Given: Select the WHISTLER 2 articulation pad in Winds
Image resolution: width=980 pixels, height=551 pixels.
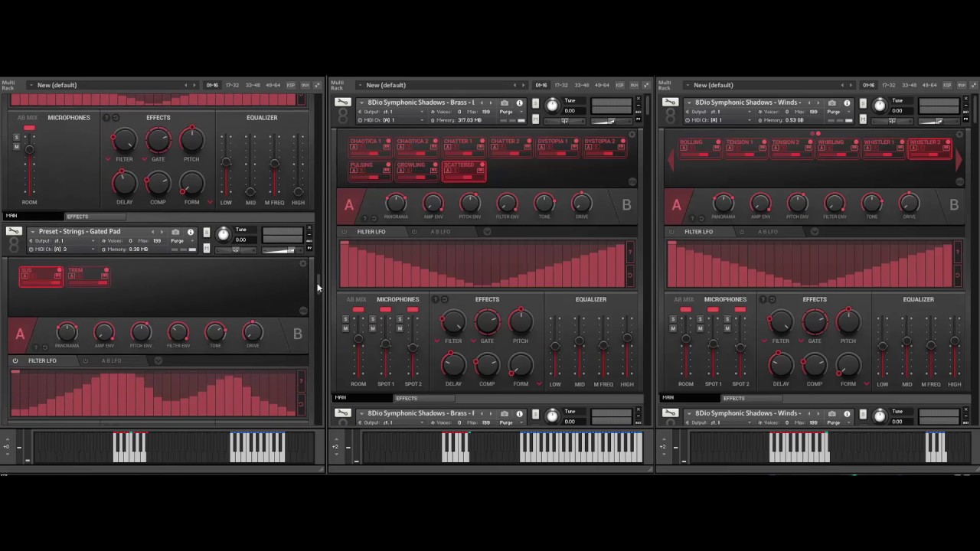Looking at the screenshot, I should [931, 148].
